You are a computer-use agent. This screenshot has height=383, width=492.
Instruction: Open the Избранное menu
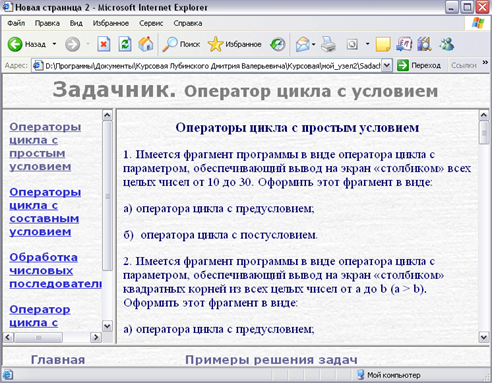click(111, 23)
